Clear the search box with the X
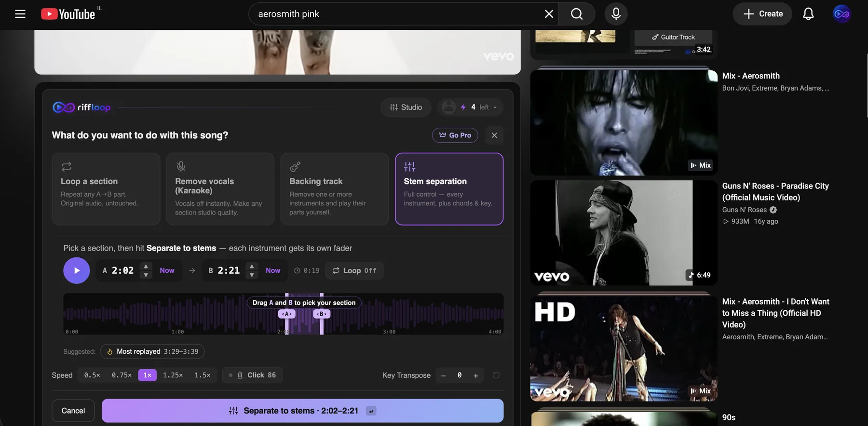The width and height of the screenshot is (868, 426). pyautogui.click(x=549, y=14)
